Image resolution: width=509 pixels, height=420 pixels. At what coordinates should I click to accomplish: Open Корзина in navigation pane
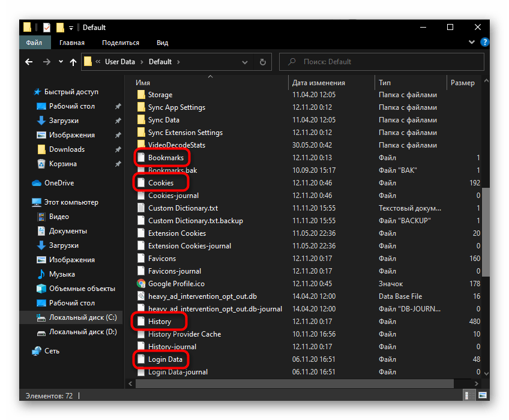tap(62, 164)
